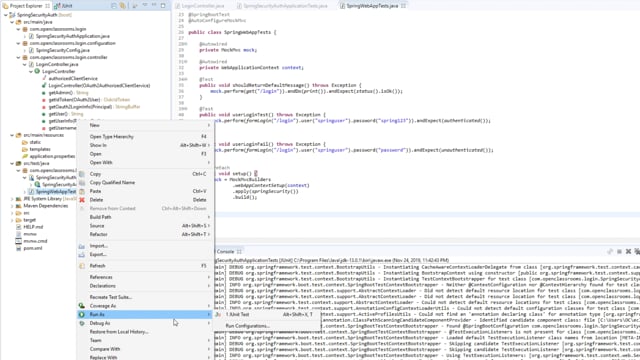
Task: Click the library icon beside JRE System Library
Action: click(18, 199)
